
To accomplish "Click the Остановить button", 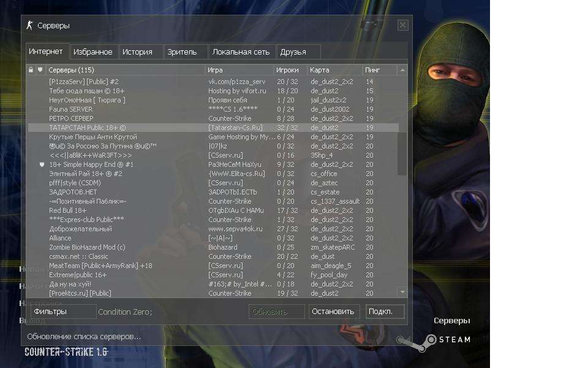I will tap(334, 312).
